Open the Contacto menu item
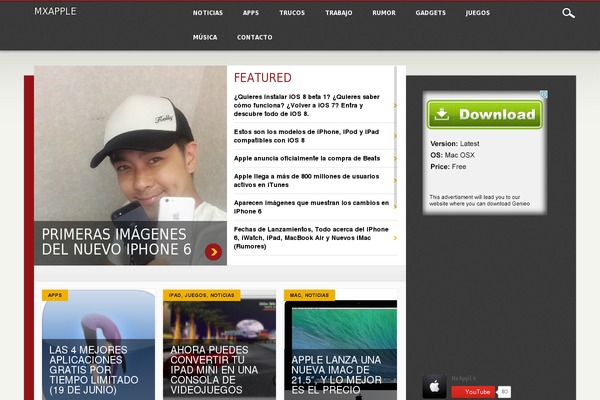This screenshot has height=400, width=600. (x=254, y=37)
